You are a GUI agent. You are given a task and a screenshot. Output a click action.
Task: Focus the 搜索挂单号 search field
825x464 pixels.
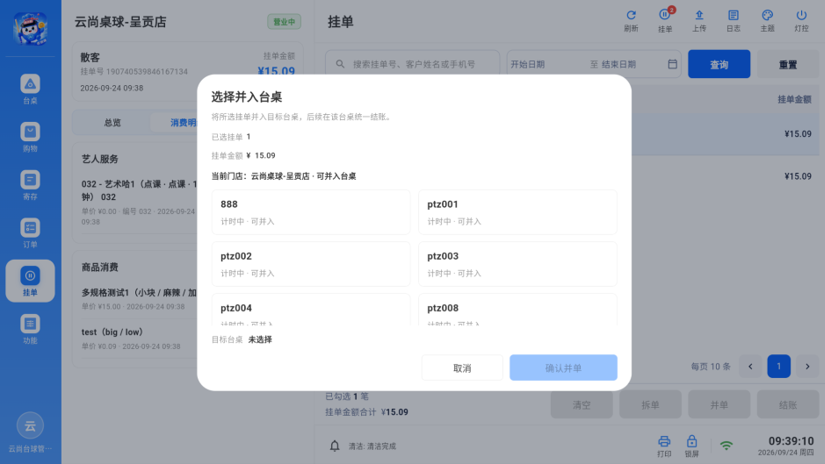(412, 64)
